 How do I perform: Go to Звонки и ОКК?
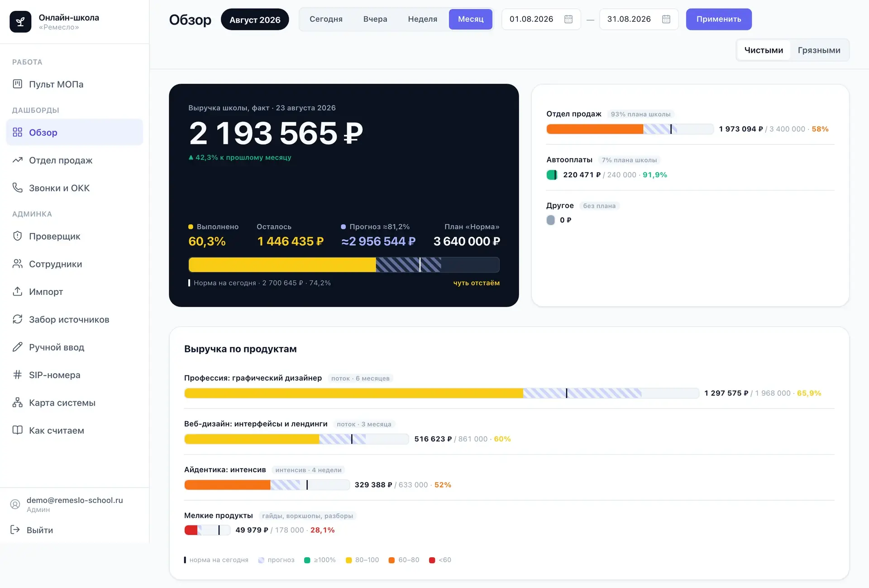pyautogui.click(x=75, y=188)
